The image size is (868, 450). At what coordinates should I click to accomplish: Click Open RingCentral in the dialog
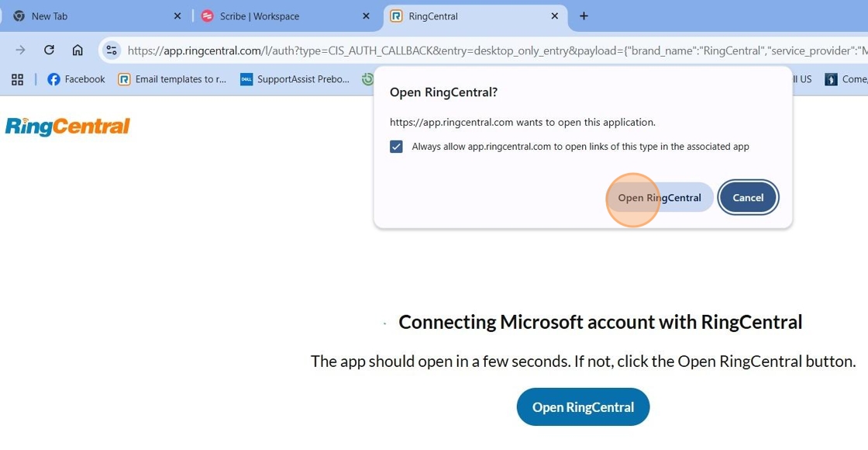coord(660,198)
